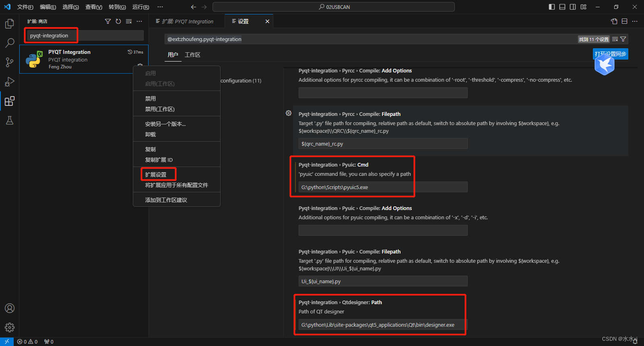
Task: Clear settings search input icon
Action: (x=615, y=39)
